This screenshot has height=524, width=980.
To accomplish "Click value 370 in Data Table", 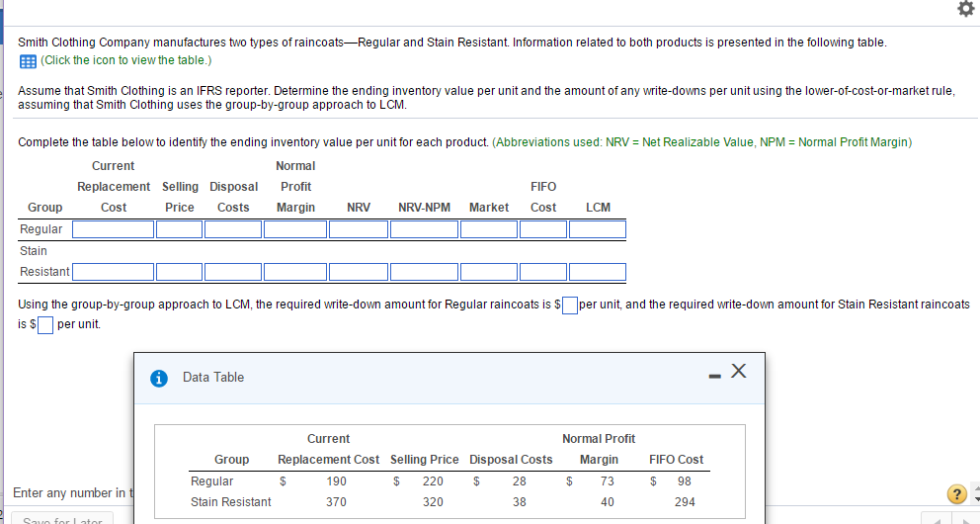I will pos(336,502).
